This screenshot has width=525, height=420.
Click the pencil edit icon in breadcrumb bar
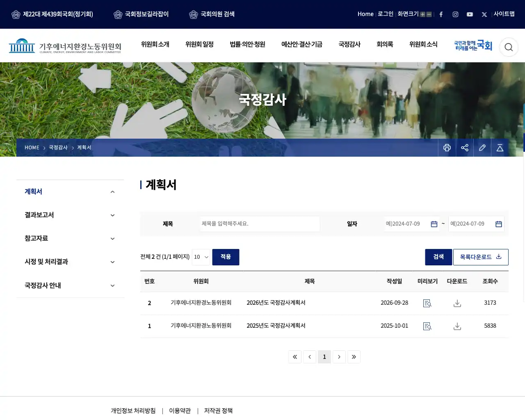click(482, 148)
